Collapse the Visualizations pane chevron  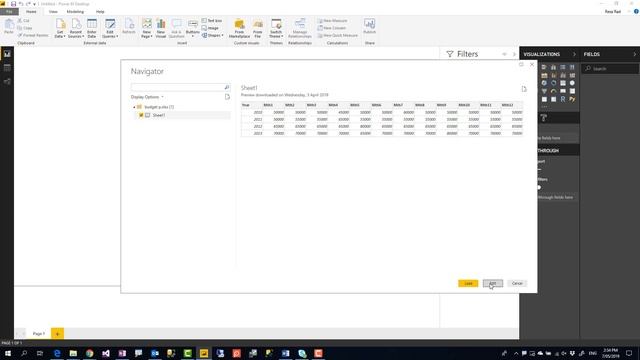[x=574, y=54]
